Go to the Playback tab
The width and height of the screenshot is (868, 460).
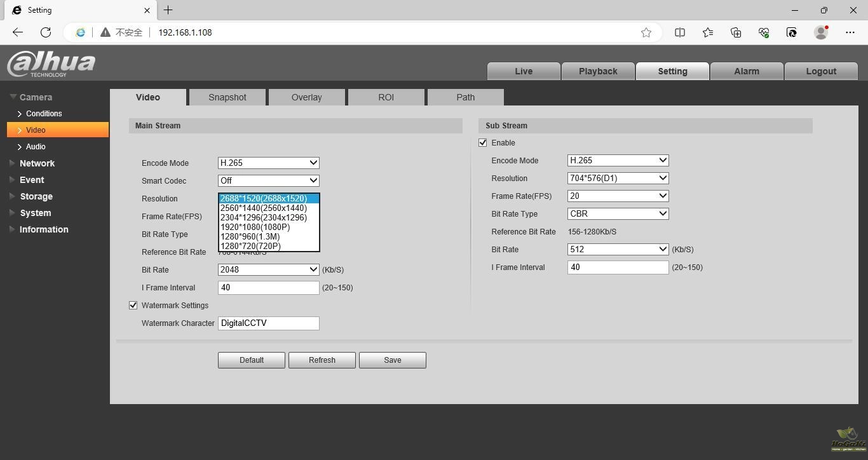coord(597,71)
